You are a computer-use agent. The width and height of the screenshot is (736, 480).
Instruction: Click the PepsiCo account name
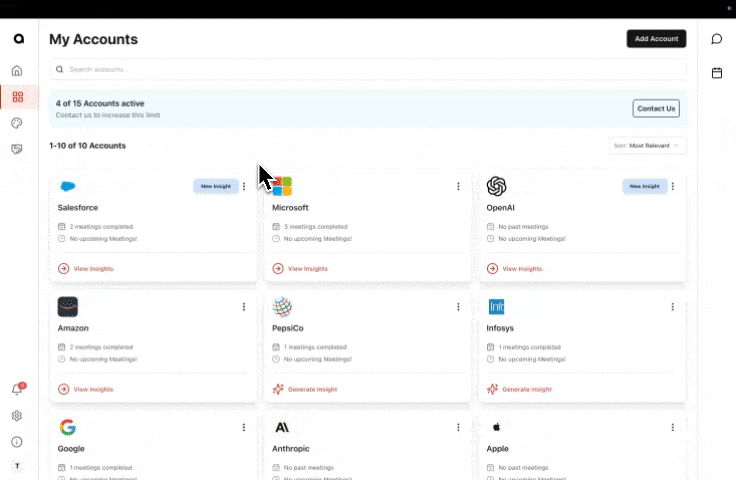(x=288, y=328)
